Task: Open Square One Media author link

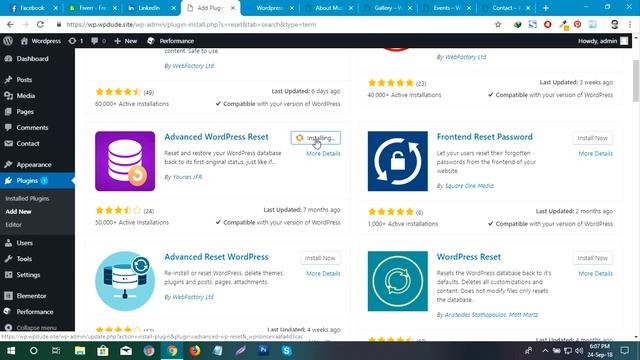Action: [x=469, y=186]
